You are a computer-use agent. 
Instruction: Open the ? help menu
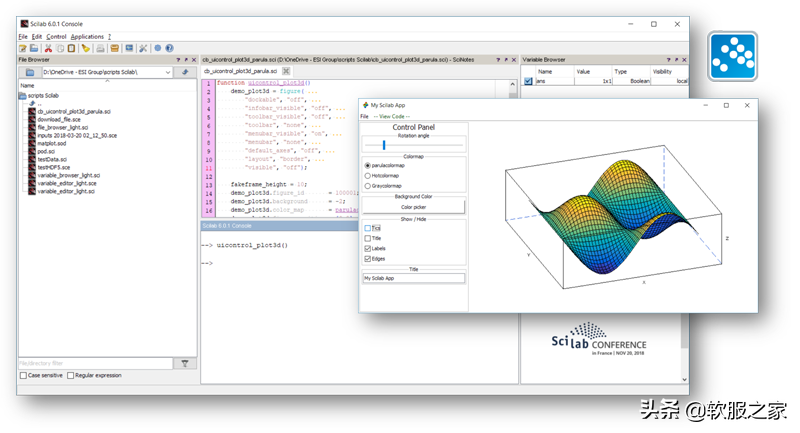point(109,37)
